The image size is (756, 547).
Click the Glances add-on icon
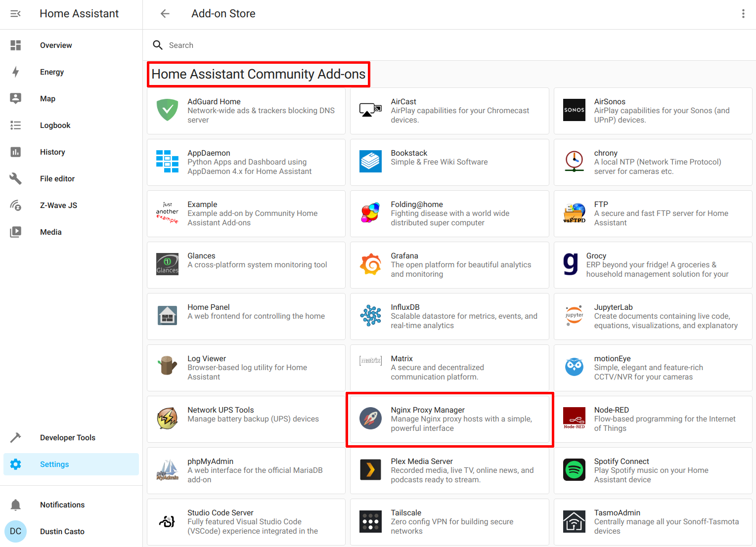click(168, 265)
